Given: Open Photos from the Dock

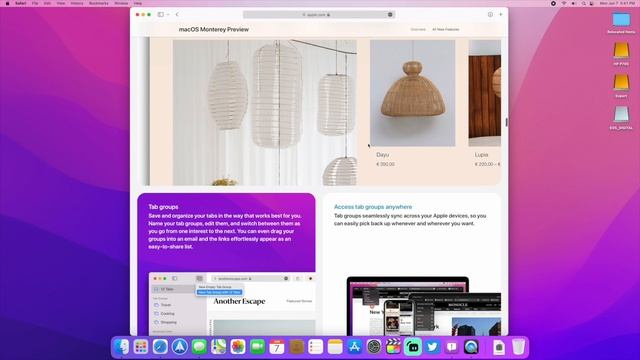Looking at the screenshot, I should coord(238,347).
